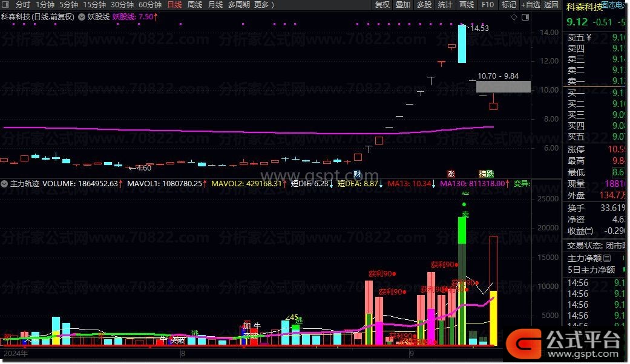Click the 榜跌 marker badge on chart
The height and width of the screenshot is (364, 630).
pyautogui.click(x=486, y=174)
